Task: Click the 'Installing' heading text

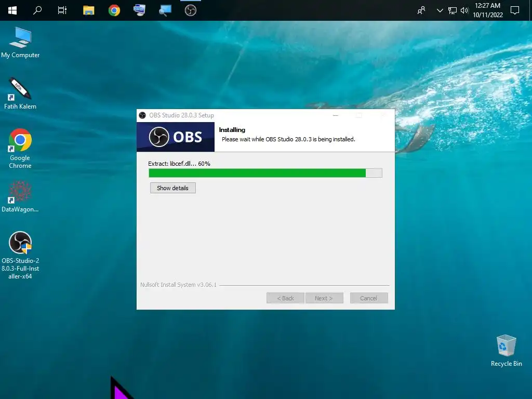Action: click(x=232, y=129)
